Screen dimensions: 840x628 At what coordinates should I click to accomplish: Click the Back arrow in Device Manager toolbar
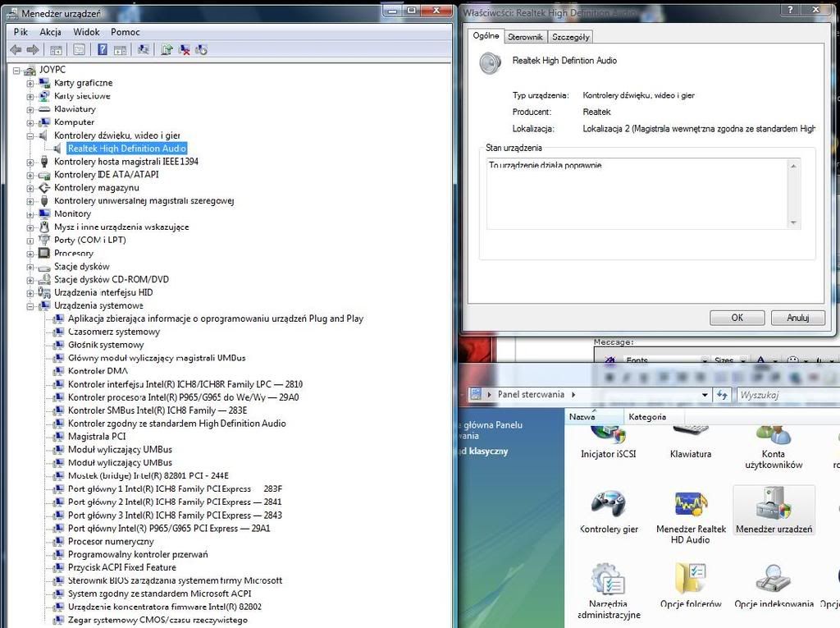pyautogui.click(x=16, y=50)
